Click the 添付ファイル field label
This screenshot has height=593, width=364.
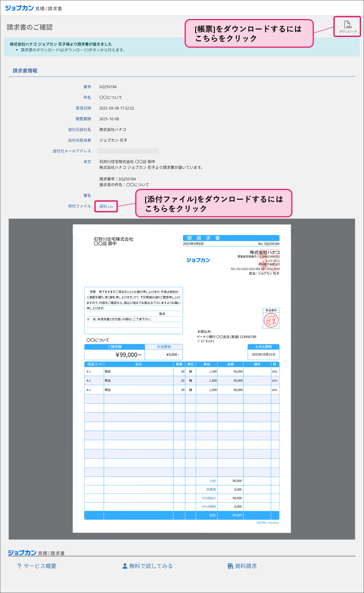79,206
